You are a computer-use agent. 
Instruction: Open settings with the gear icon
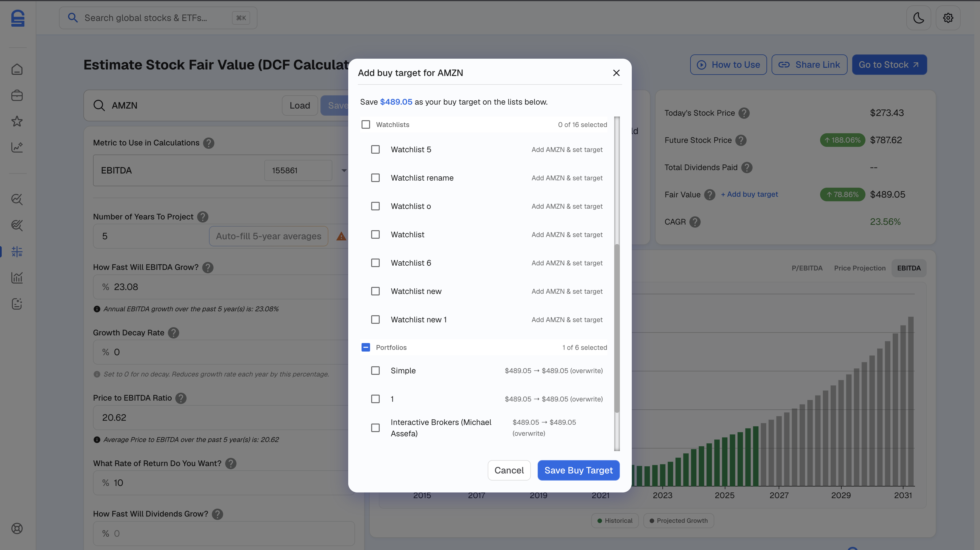coord(948,18)
